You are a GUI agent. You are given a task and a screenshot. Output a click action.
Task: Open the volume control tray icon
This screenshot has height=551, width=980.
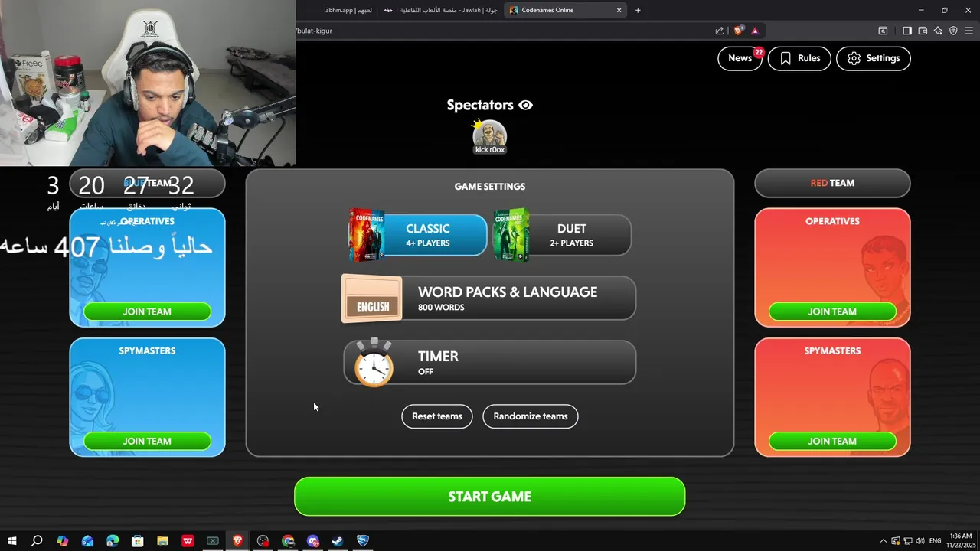coord(920,541)
